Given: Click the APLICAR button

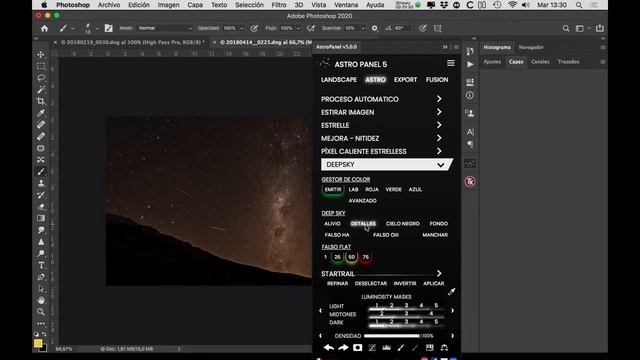Looking at the screenshot, I should (x=433, y=283).
